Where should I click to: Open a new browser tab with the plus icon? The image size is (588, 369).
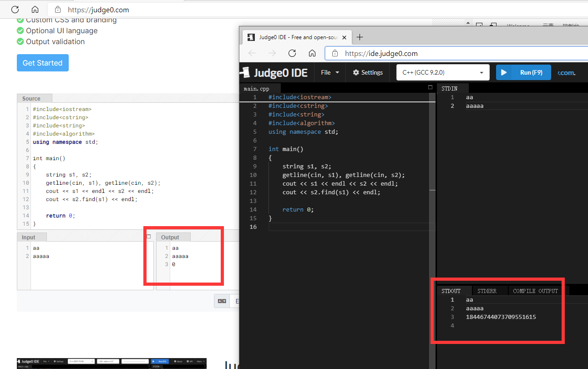360,37
